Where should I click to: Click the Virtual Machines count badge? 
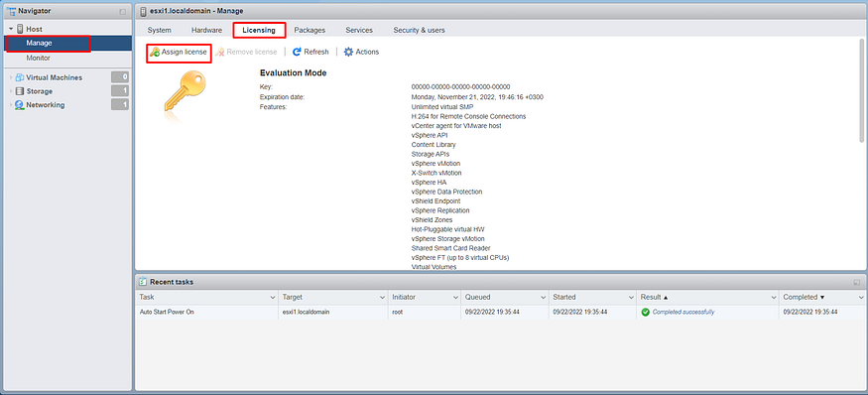click(120, 77)
